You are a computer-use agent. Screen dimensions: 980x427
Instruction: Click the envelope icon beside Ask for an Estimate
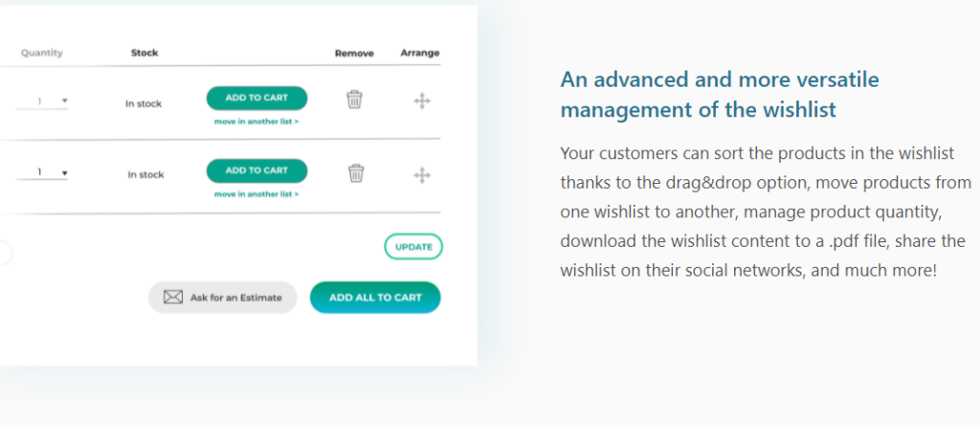point(173,298)
